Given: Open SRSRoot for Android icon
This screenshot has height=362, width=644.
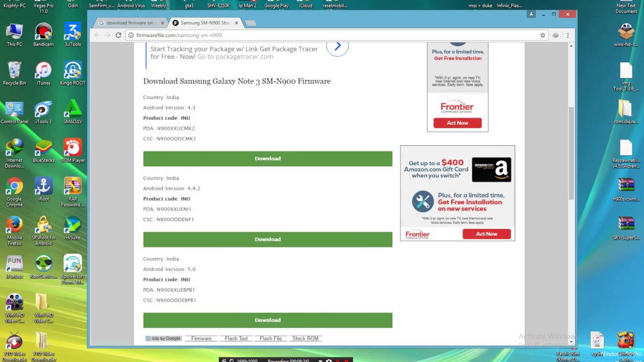Looking at the screenshot, I should (x=43, y=231).
